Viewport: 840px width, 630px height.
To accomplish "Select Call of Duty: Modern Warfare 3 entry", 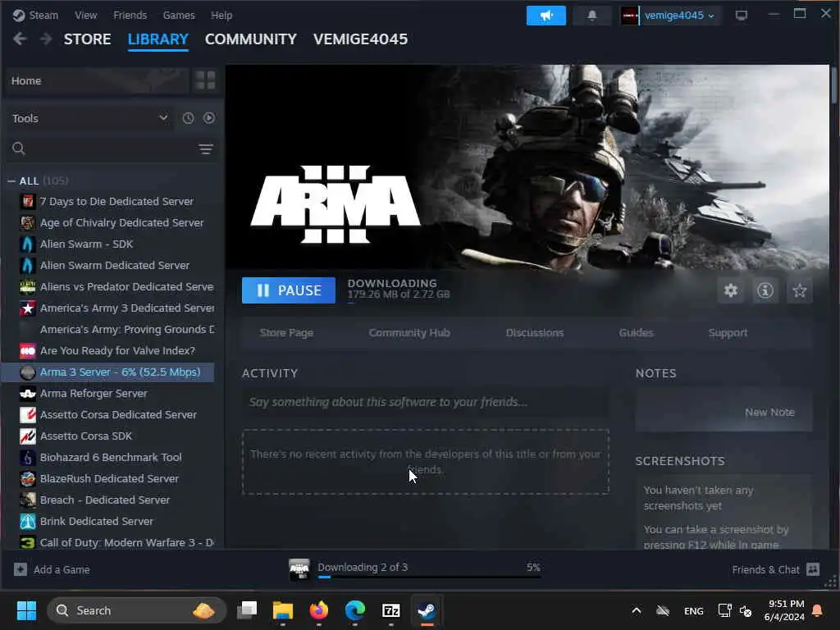I will [x=108, y=543].
